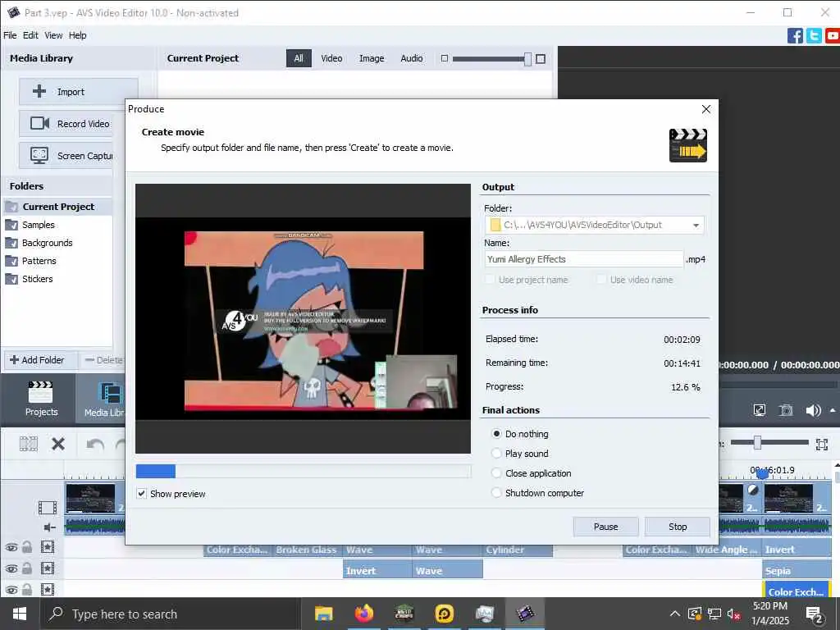Open Firefox from the taskbar
The image size is (840, 630).
click(x=363, y=614)
